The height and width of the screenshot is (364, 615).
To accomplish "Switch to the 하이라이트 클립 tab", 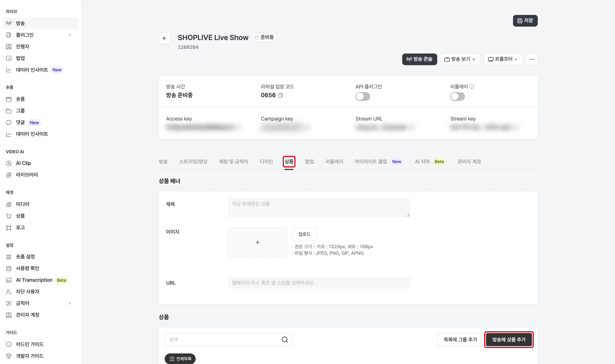I will click(371, 162).
